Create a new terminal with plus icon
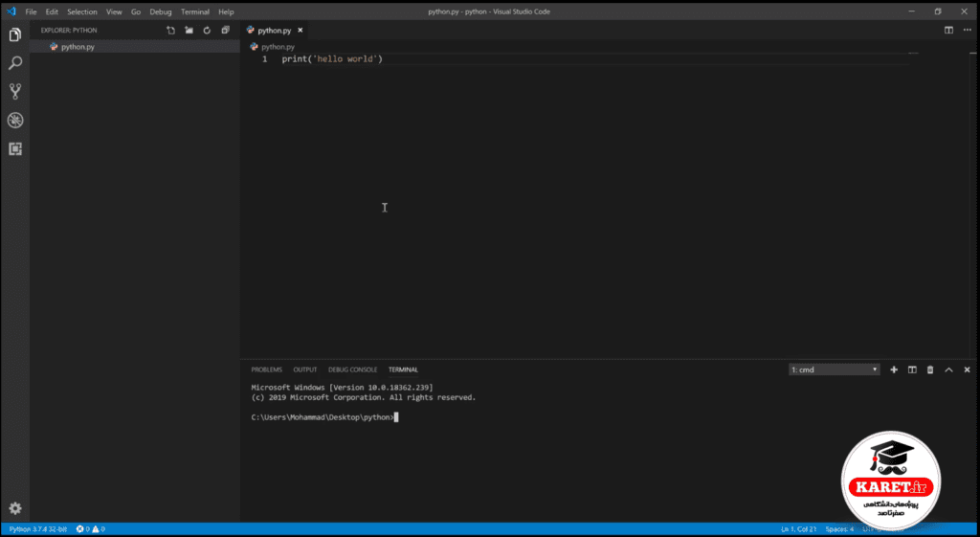The image size is (980, 537). coord(894,369)
